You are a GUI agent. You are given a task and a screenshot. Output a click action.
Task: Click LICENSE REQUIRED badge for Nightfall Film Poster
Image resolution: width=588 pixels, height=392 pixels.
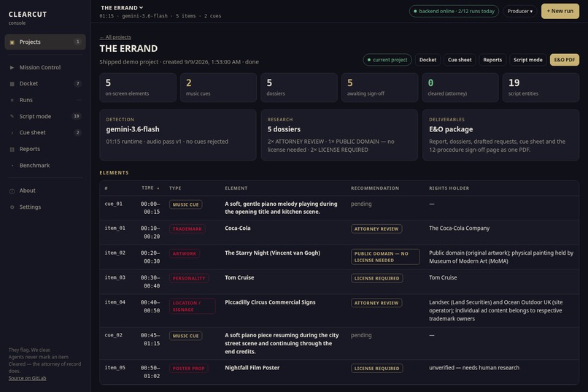(x=377, y=369)
